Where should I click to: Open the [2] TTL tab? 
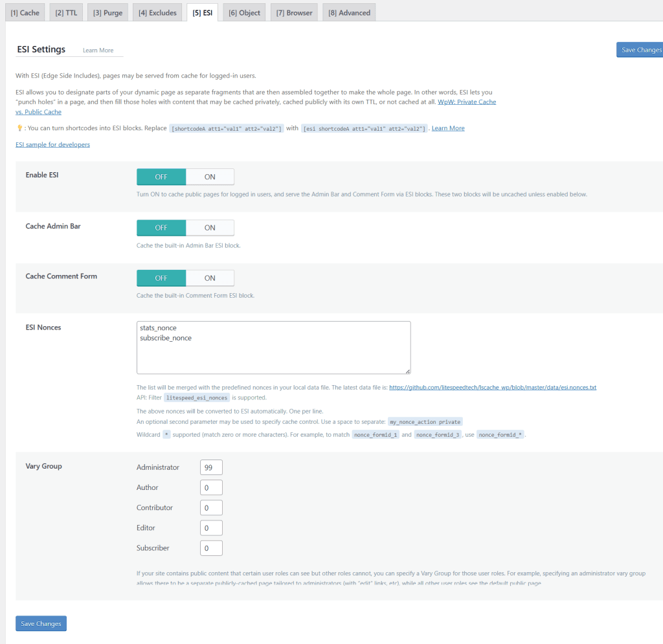pos(65,12)
